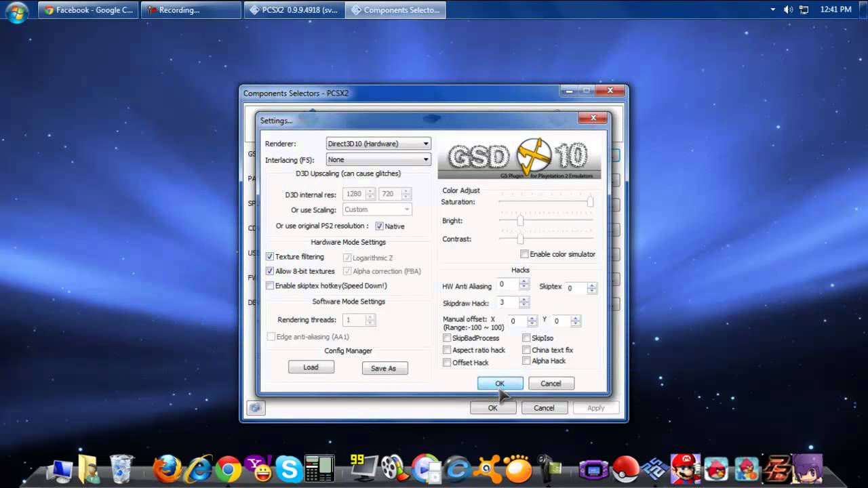Click the HW Anti Aliasing input field
The image size is (868, 488).
coord(508,285)
